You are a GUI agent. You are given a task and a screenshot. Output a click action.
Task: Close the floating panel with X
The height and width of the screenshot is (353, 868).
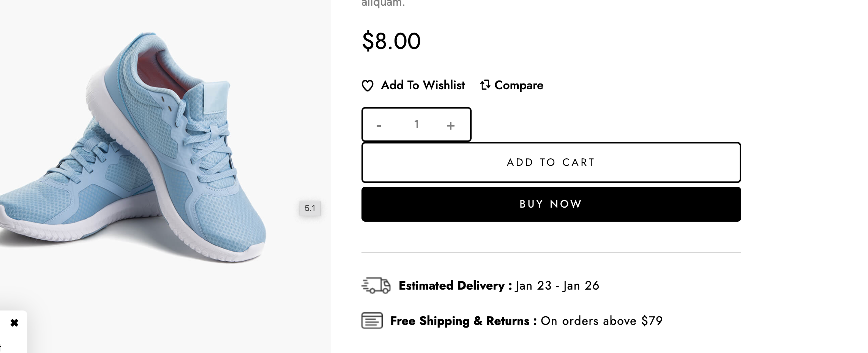[14, 323]
